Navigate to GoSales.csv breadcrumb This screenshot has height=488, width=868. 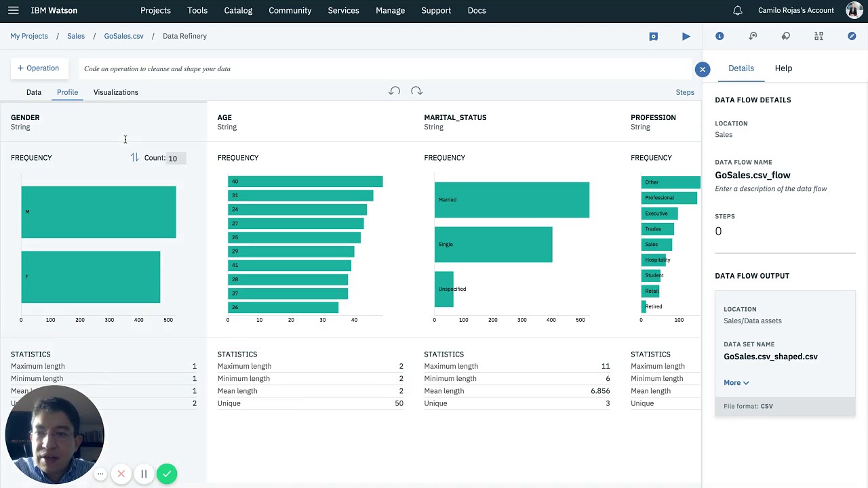pos(123,36)
